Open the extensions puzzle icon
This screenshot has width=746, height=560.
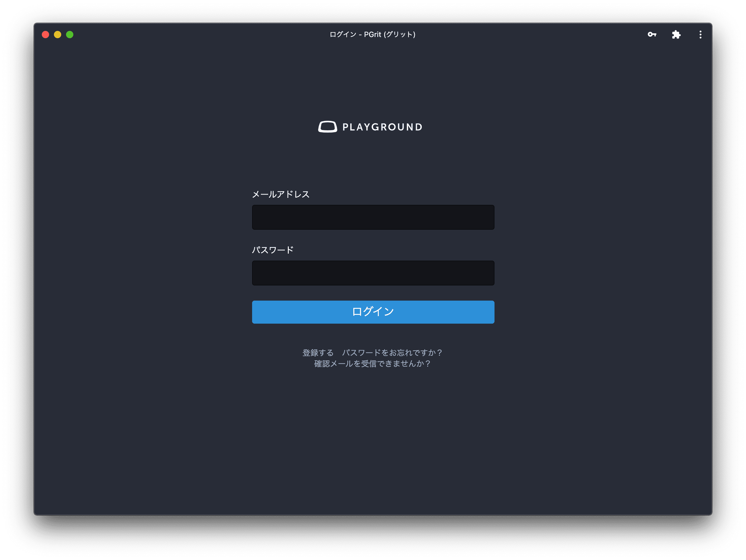pos(676,35)
